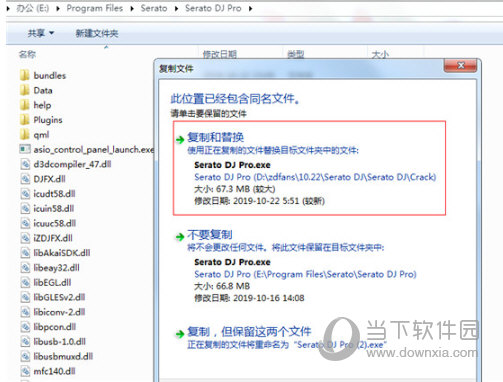Go to Program Files in address bar

click(x=95, y=8)
